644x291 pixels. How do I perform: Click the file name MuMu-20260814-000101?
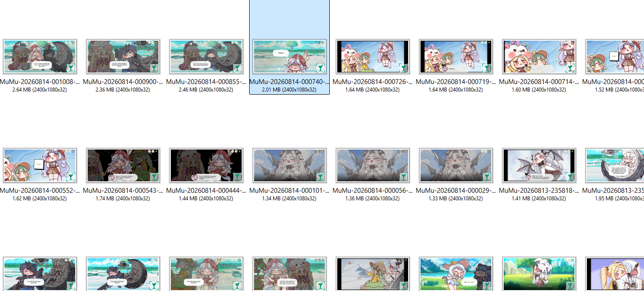tap(289, 191)
